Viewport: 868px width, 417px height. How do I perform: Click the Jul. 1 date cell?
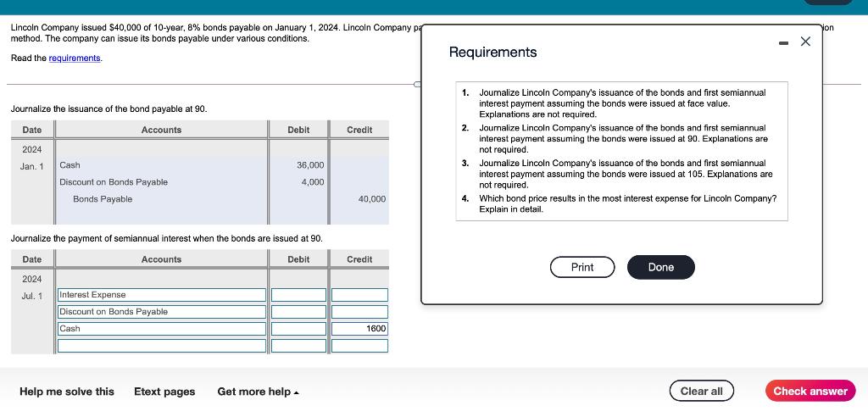(31, 296)
